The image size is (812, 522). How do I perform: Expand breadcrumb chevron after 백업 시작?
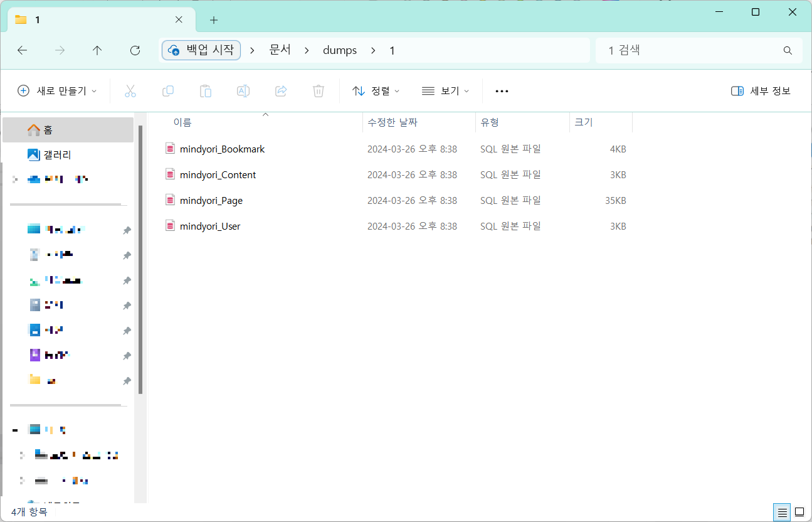pos(252,51)
